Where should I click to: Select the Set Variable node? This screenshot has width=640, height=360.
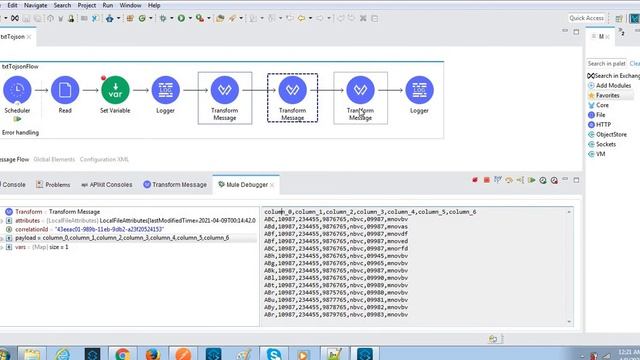click(115, 90)
